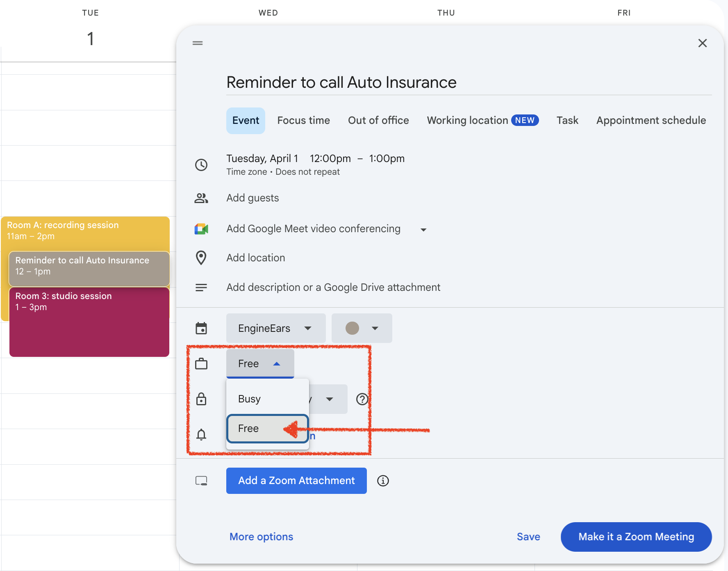Switch to the Focus time tab
The width and height of the screenshot is (728, 571).
[303, 121]
